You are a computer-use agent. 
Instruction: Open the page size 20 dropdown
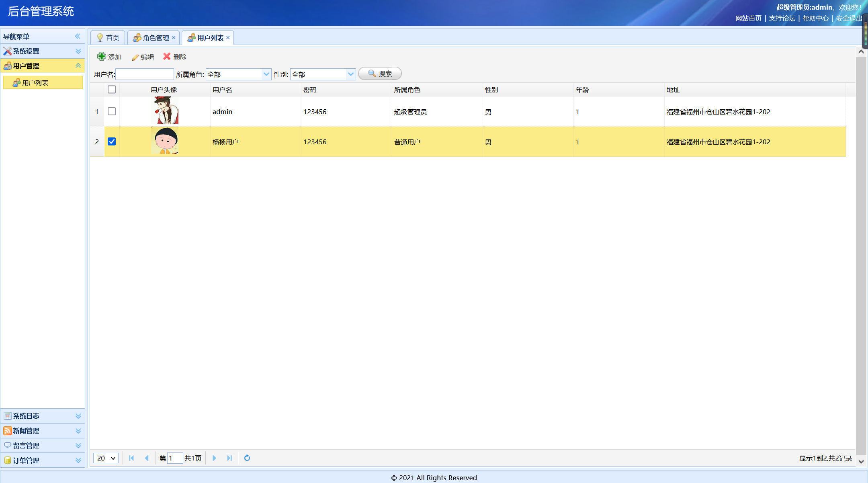[x=106, y=458]
